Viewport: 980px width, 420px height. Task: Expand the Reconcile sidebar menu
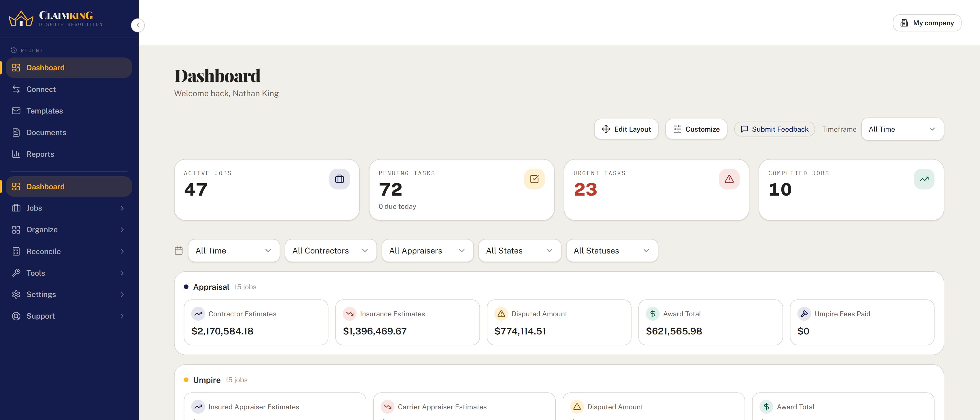point(69,251)
